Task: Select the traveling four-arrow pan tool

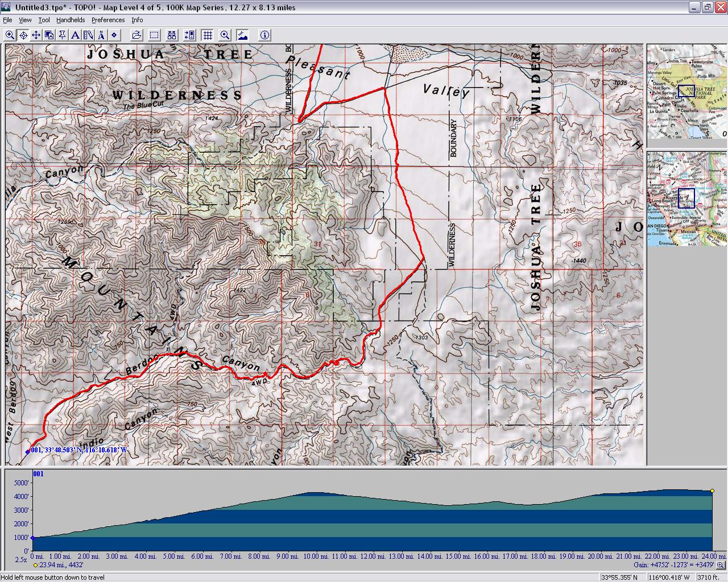Action: 36,35
